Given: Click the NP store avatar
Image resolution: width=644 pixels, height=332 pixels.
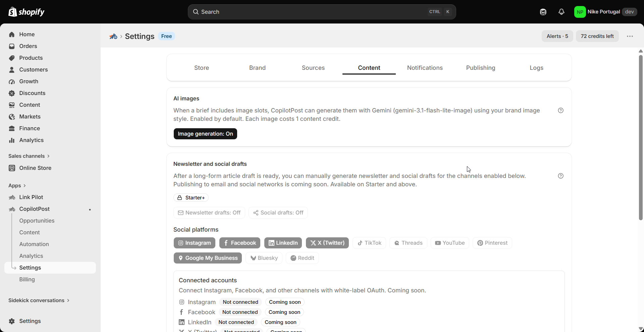Looking at the screenshot, I should [x=580, y=12].
